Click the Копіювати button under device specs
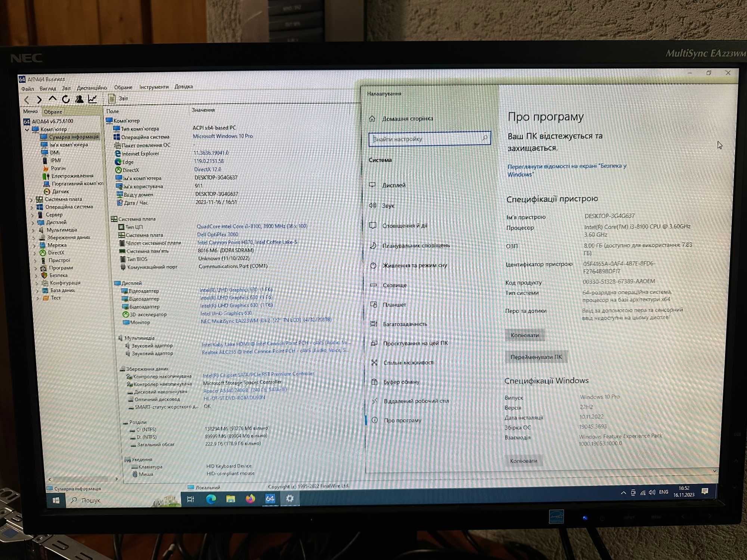 click(x=526, y=335)
